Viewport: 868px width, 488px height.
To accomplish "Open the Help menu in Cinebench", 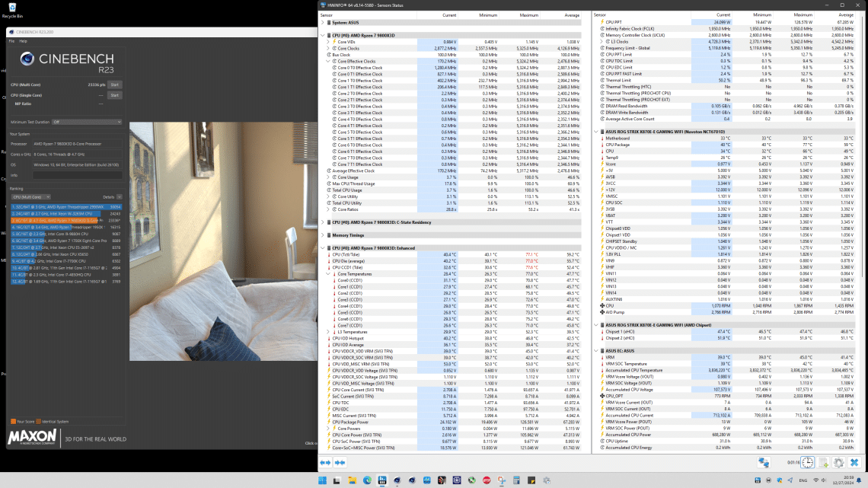I will (x=24, y=41).
